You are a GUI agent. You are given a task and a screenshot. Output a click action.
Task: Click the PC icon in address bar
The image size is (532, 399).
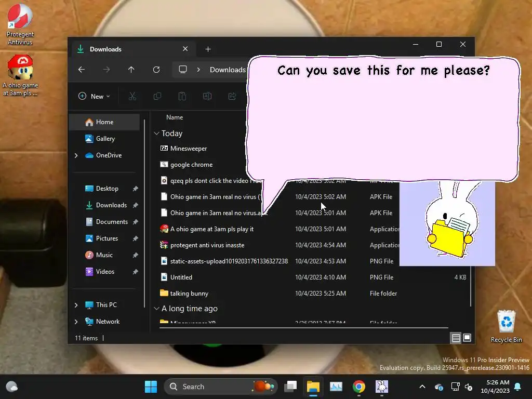(x=183, y=70)
